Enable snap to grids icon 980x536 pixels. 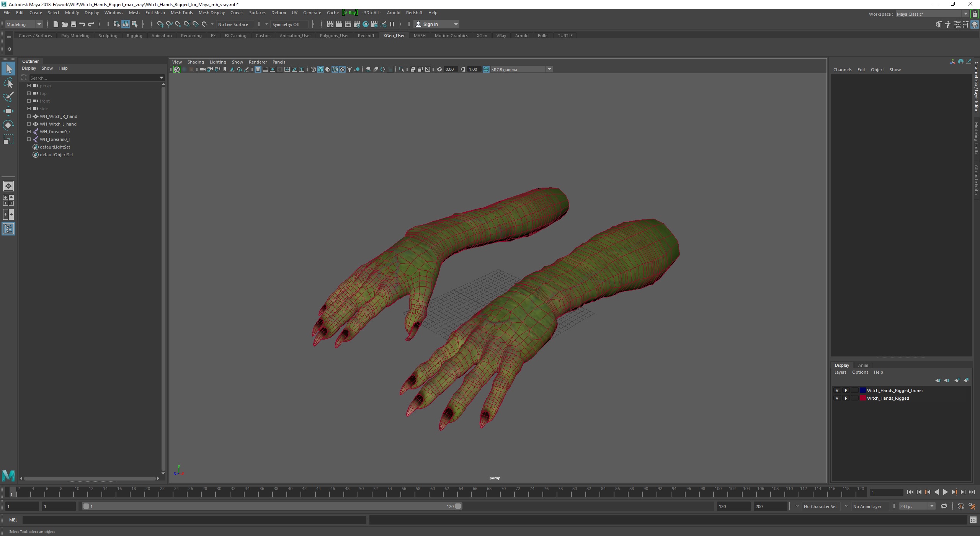pyautogui.click(x=160, y=24)
